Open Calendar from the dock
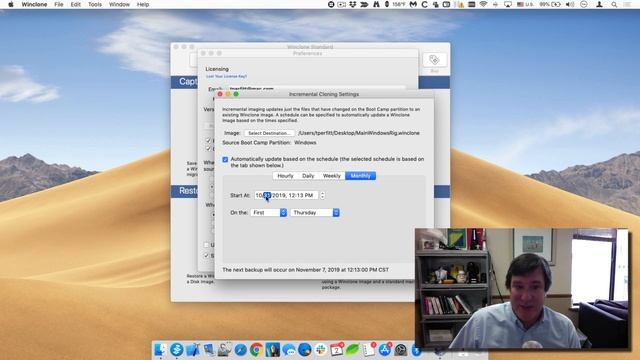Screen dimensions: 640x360 point(337,350)
